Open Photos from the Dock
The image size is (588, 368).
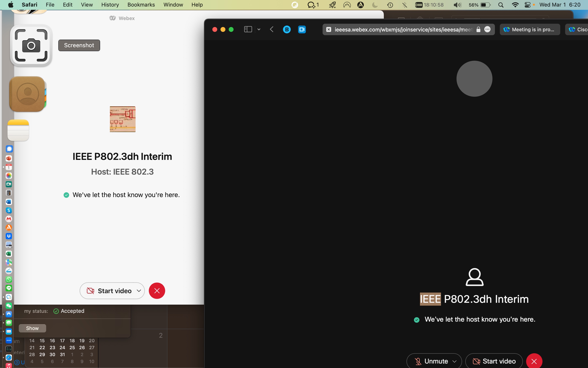click(x=9, y=175)
